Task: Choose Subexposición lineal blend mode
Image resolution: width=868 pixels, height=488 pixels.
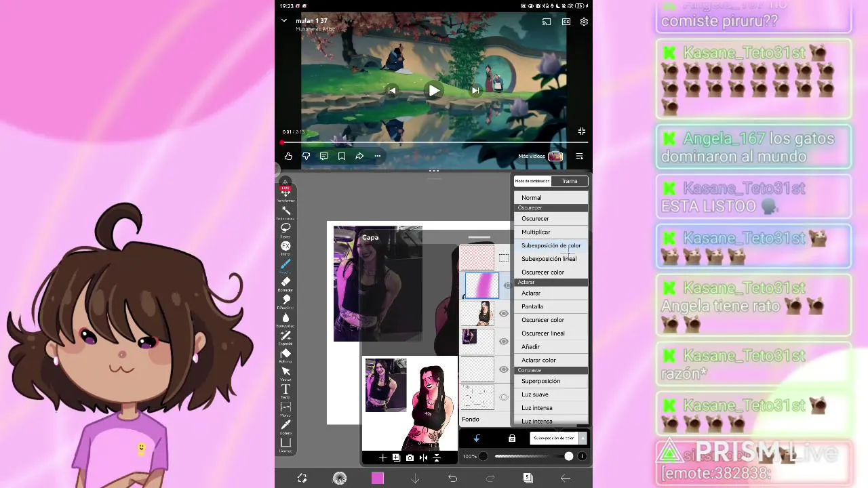Action: 551,259
